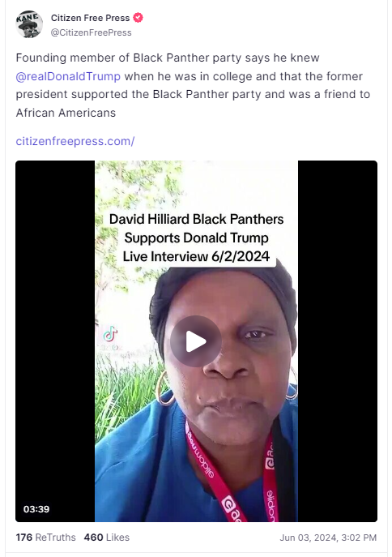Click the video caption overlay text

click(196, 238)
